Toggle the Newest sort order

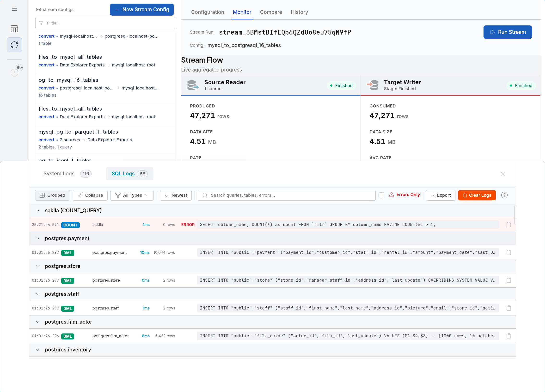click(176, 195)
